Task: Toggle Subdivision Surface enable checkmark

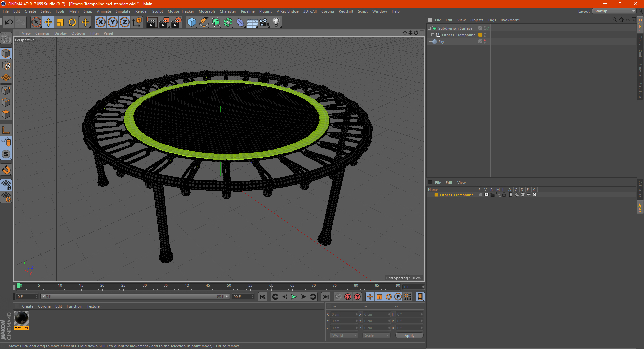Action: click(x=488, y=28)
